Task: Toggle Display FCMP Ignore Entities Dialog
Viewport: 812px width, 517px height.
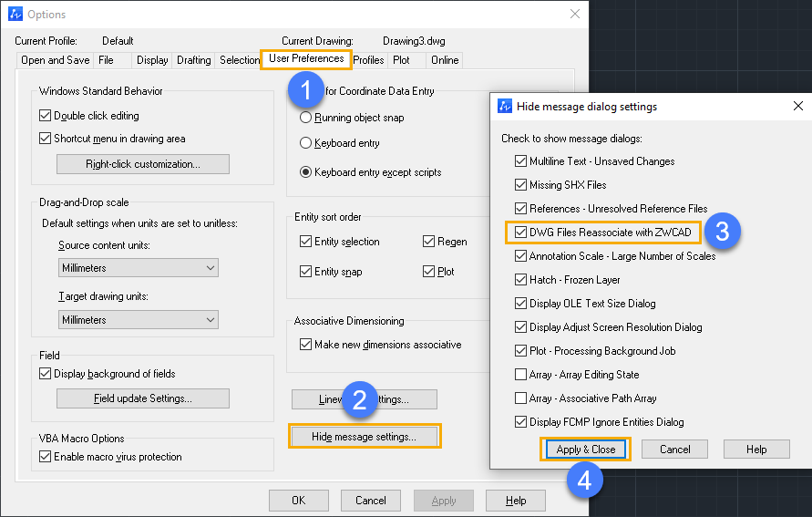Action: click(x=521, y=422)
